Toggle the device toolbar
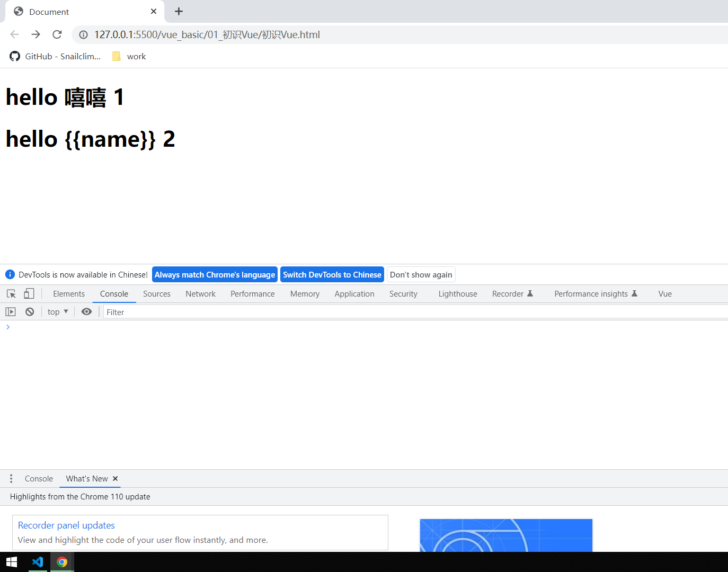 click(x=29, y=293)
